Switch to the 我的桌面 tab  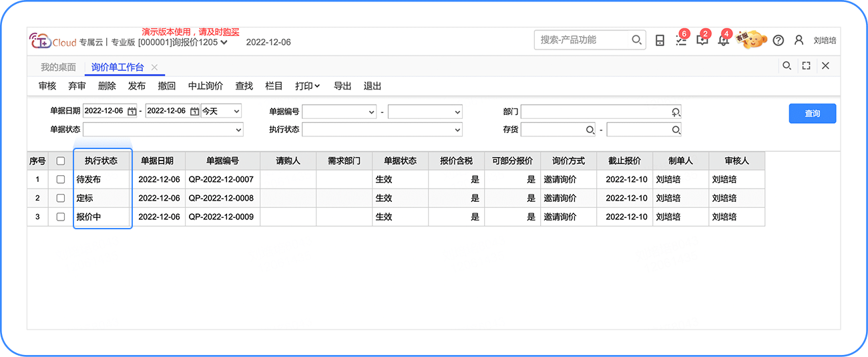58,67
